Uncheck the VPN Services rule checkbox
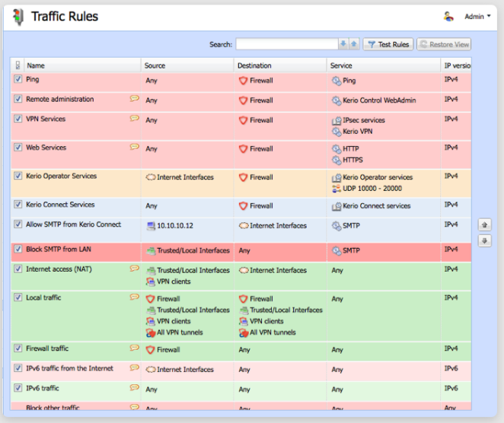 18,119
